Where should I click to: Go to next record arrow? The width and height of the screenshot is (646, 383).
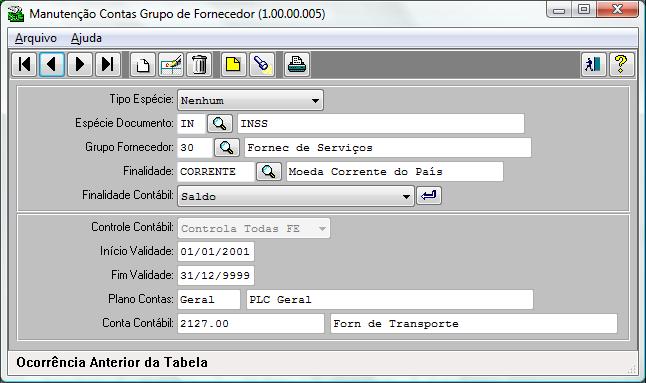pos(80,64)
